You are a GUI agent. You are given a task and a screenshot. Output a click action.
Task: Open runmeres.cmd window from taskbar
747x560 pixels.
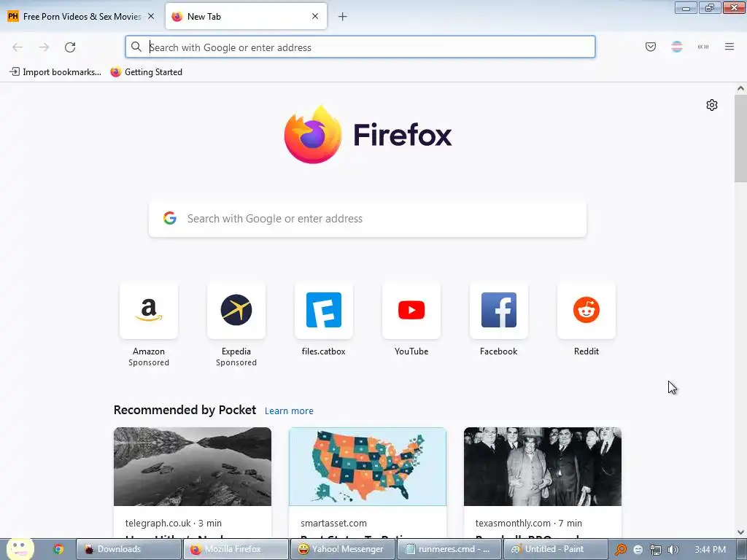coord(449,549)
